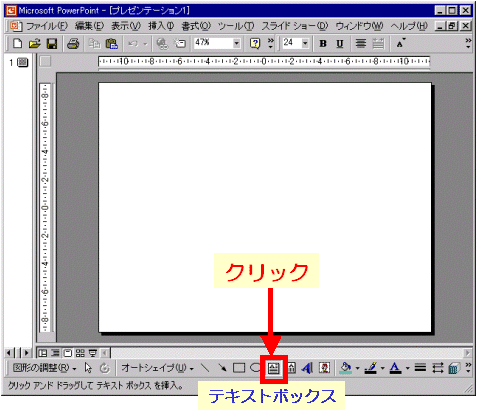The height and width of the screenshot is (410, 478).
Task: Toggle underline formatting
Action: pos(340,44)
